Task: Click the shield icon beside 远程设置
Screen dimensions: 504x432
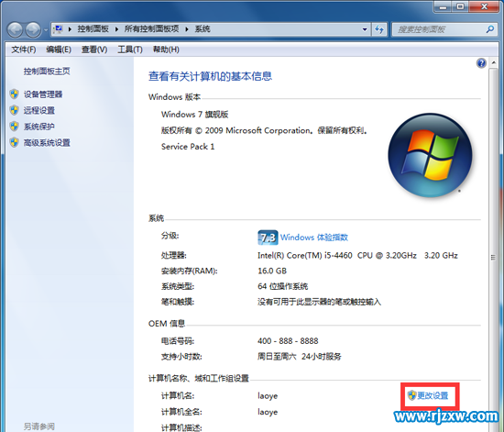Action: pyautogui.click(x=14, y=110)
